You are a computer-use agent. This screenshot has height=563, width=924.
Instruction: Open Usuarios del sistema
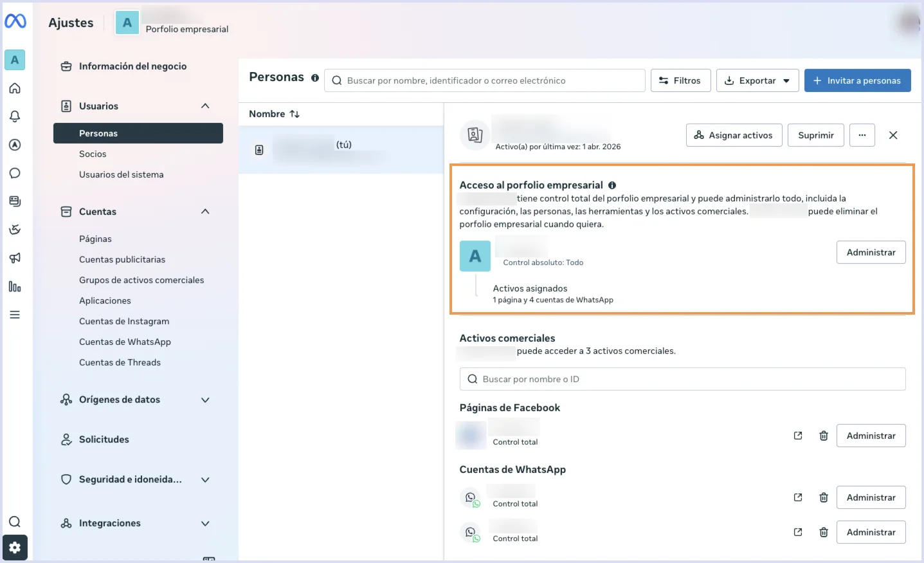pos(121,174)
